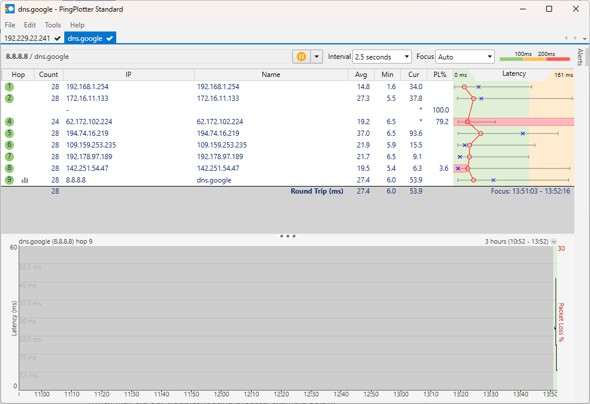This screenshot has height=404, width=590.
Task: Open the timeline range 3 hours dropdown arrow
Action: [x=554, y=241]
